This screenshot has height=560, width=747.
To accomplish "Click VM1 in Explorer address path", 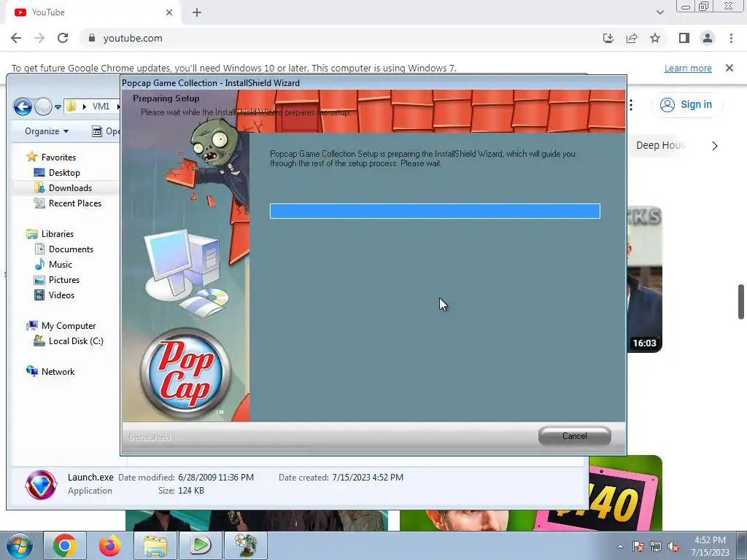I will point(101,106).
